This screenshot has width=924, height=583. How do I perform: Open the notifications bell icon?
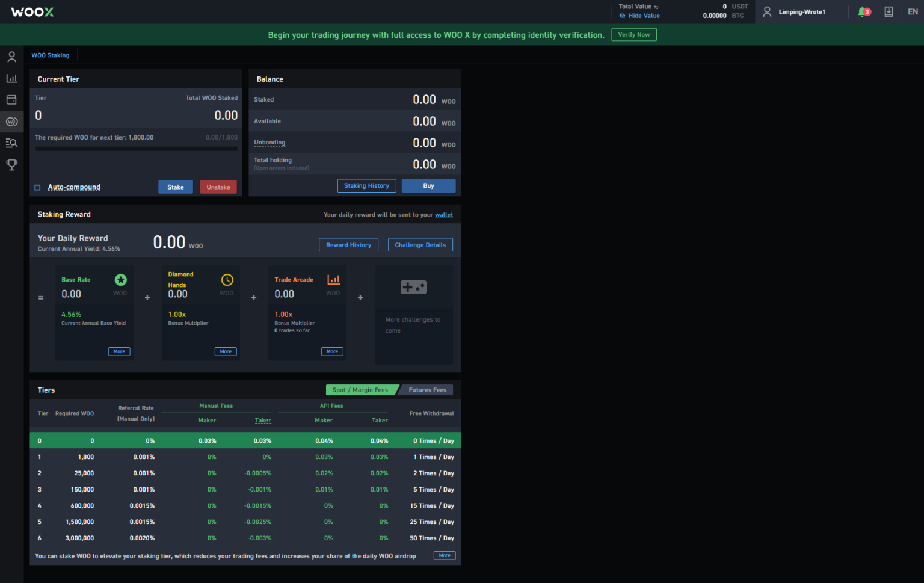863,12
